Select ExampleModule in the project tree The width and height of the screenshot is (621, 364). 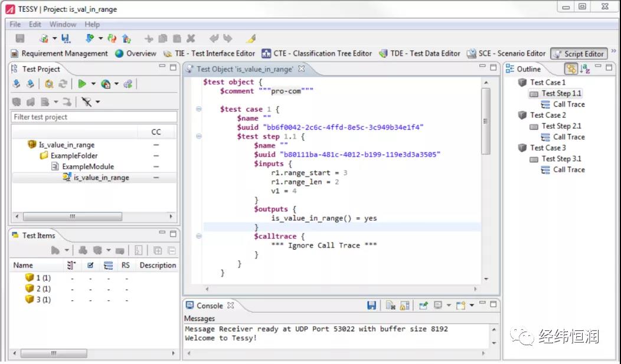87,166
